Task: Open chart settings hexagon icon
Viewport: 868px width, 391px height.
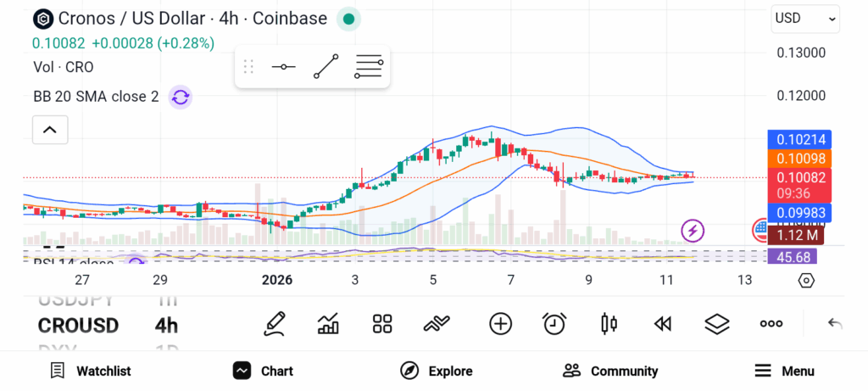Action: [x=806, y=280]
